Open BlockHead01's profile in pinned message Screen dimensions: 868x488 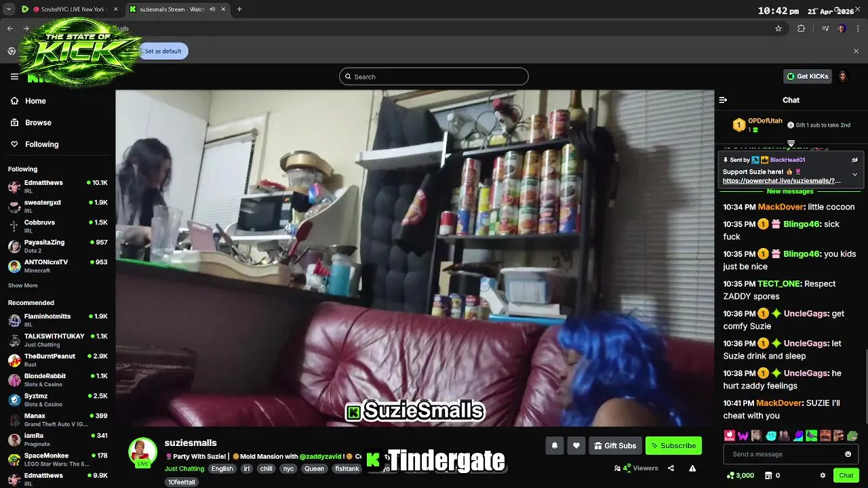tap(787, 160)
